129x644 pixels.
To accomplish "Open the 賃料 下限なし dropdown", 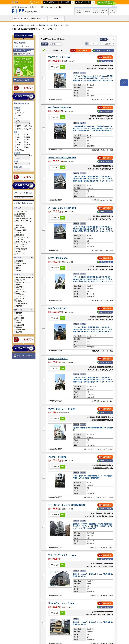I will pos(22,121).
